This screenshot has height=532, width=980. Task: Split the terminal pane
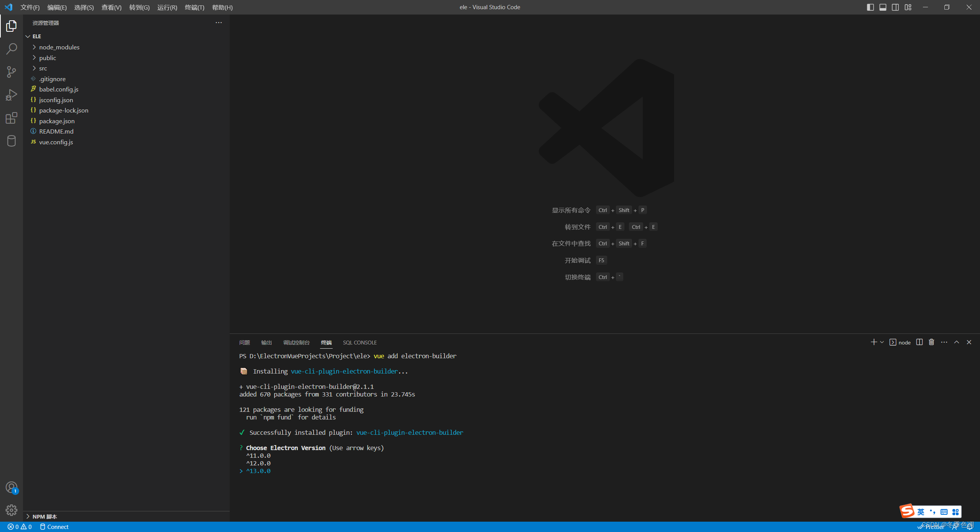click(919, 342)
